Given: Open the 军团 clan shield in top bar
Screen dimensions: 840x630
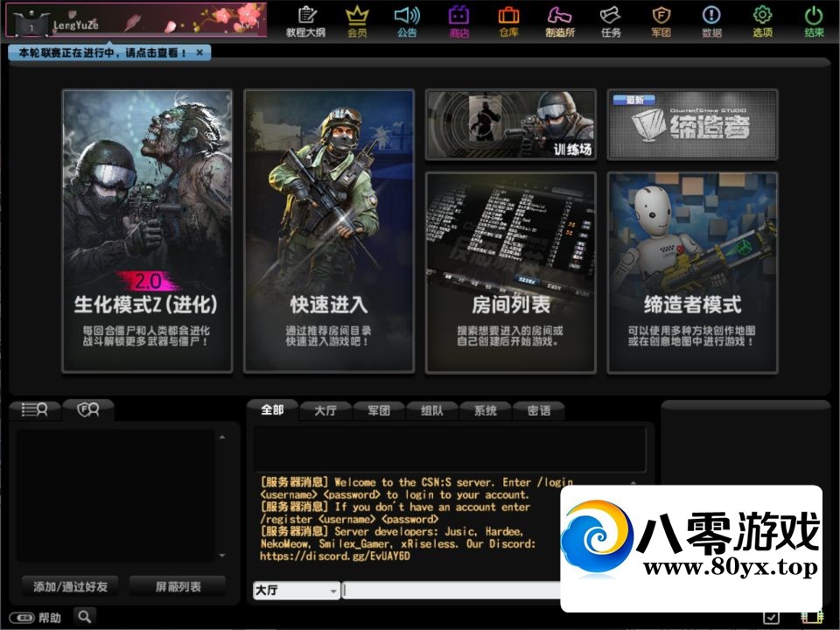Looking at the screenshot, I should [x=661, y=22].
